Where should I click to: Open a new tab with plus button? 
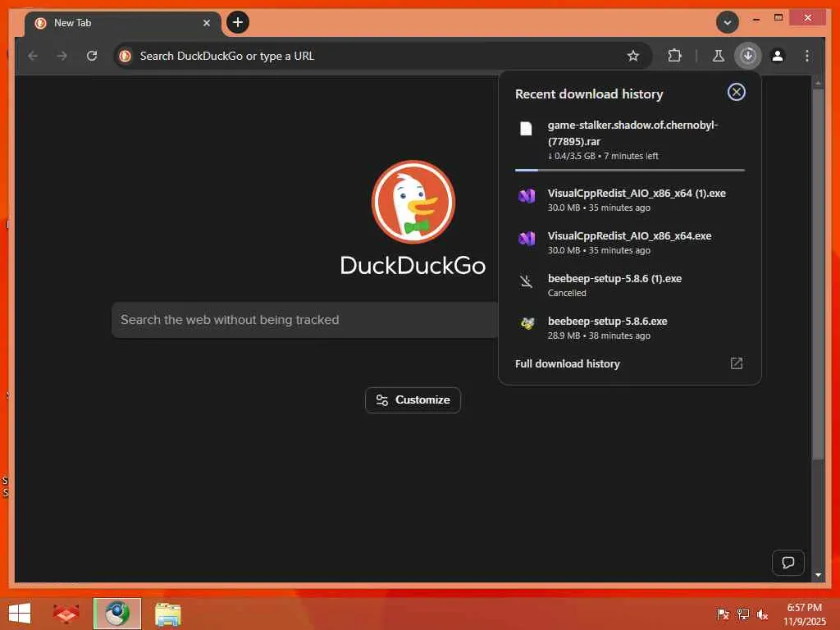237,22
